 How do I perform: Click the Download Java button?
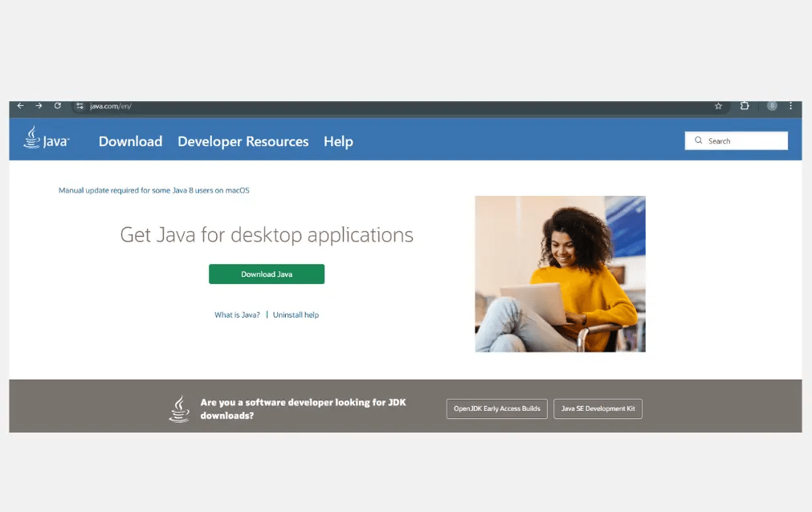[266, 274]
